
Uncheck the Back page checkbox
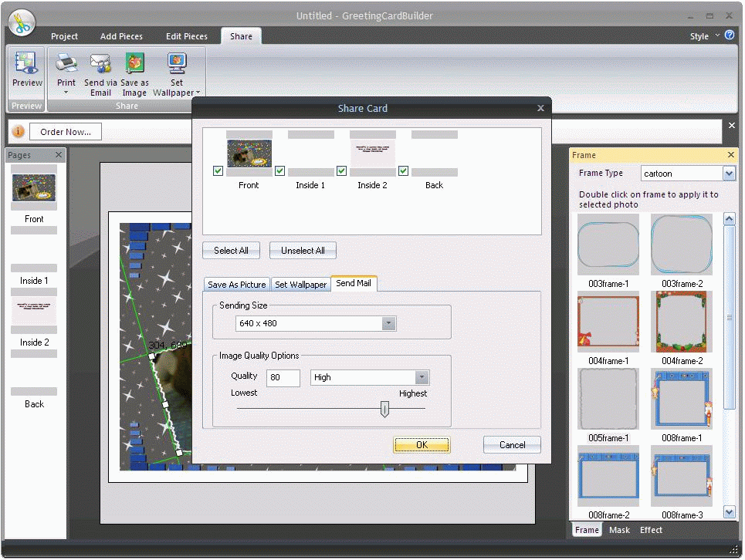tap(403, 170)
